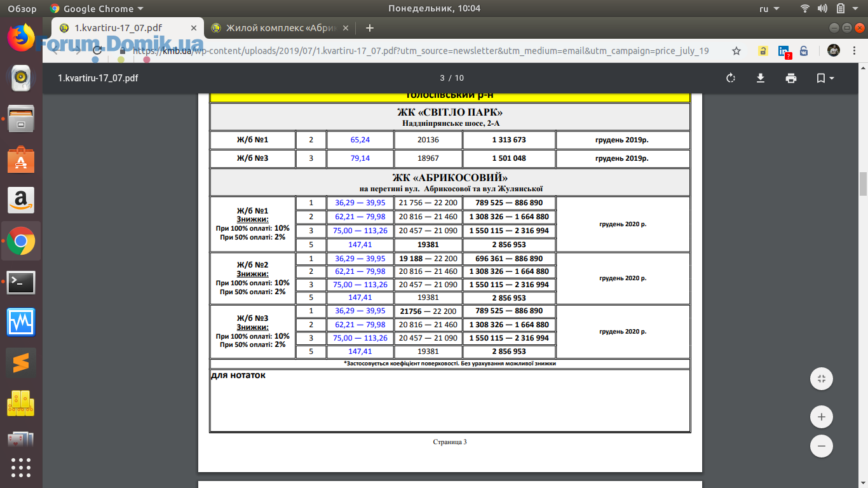Click the 19 188 — 22 200 cell
The height and width of the screenshot is (488, 868).
point(428,259)
